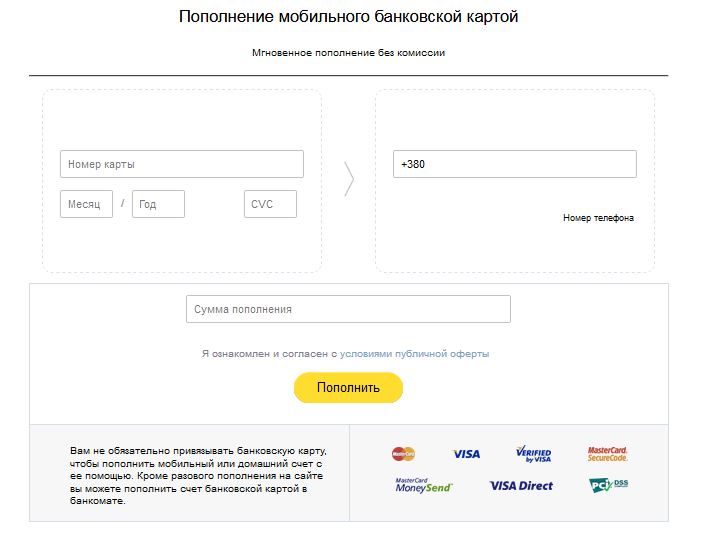
Task: Click the CVC code field
Action: (x=270, y=204)
